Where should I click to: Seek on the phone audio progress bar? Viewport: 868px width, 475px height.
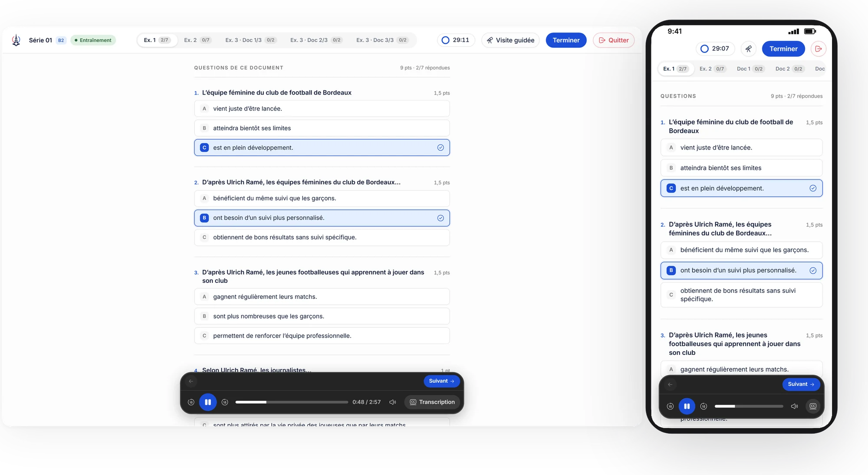pyautogui.click(x=749, y=406)
